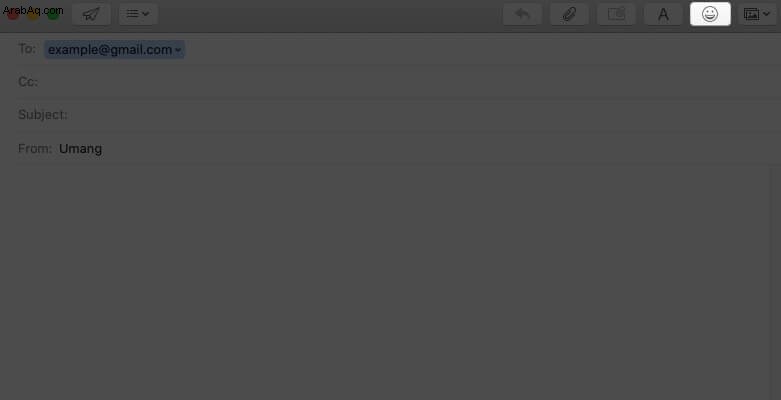The image size is (781, 400).
Task: Open the emoji picker smiley icon
Action: (710, 14)
